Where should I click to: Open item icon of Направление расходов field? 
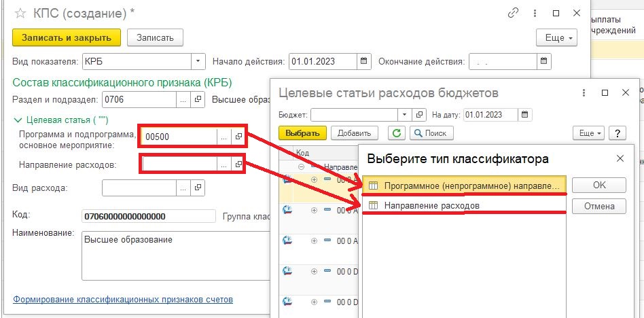[x=237, y=164]
